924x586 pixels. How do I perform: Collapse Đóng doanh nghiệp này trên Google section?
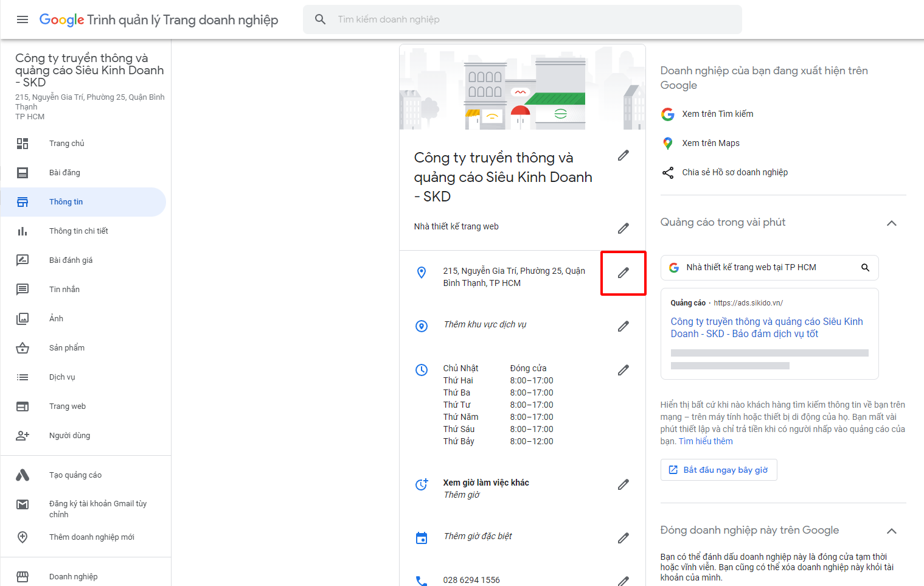click(x=891, y=531)
